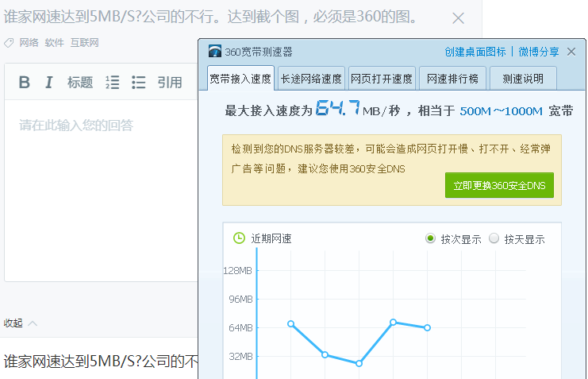The height and width of the screenshot is (379, 588).
Task: Open the 网络 topic tag
Action: pyautogui.click(x=29, y=43)
